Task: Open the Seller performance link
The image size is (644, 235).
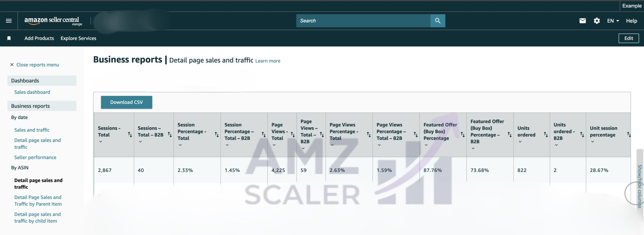Action: coord(35,157)
